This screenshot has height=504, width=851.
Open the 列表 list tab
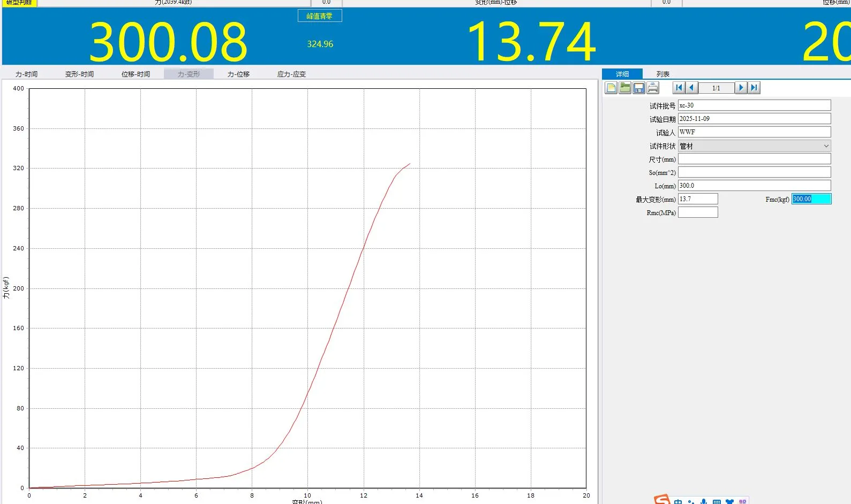(x=663, y=74)
